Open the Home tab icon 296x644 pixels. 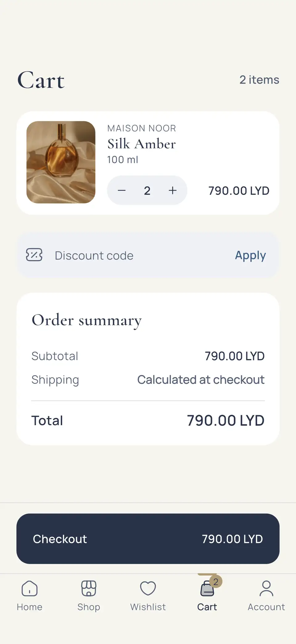pos(30,588)
